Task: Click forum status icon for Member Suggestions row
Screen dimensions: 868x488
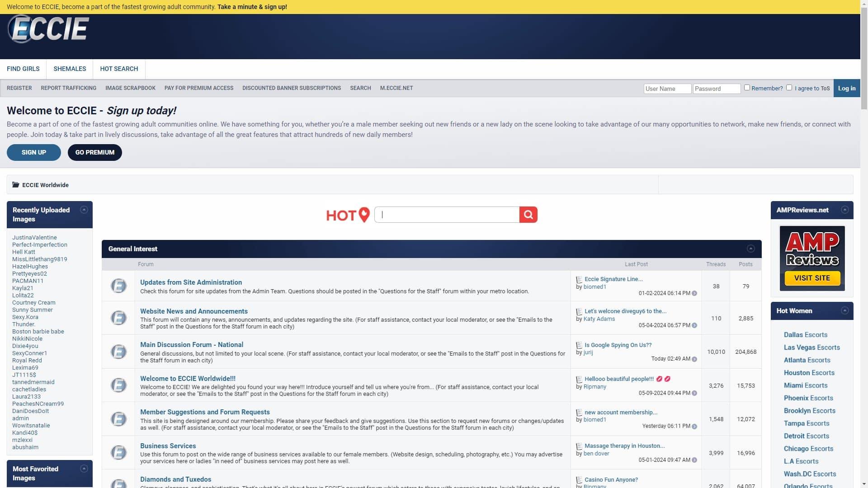Action: click(x=118, y=419)
